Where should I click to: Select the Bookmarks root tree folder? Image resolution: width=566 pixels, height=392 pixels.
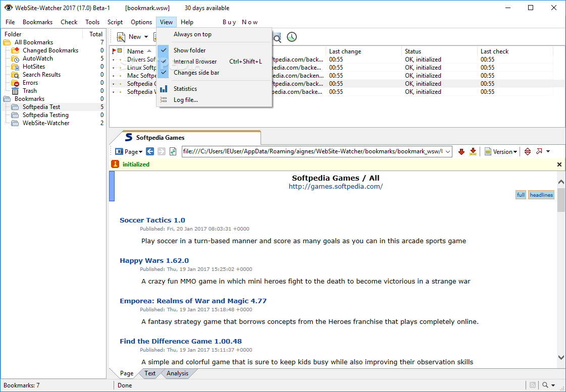tap(29, 99)
